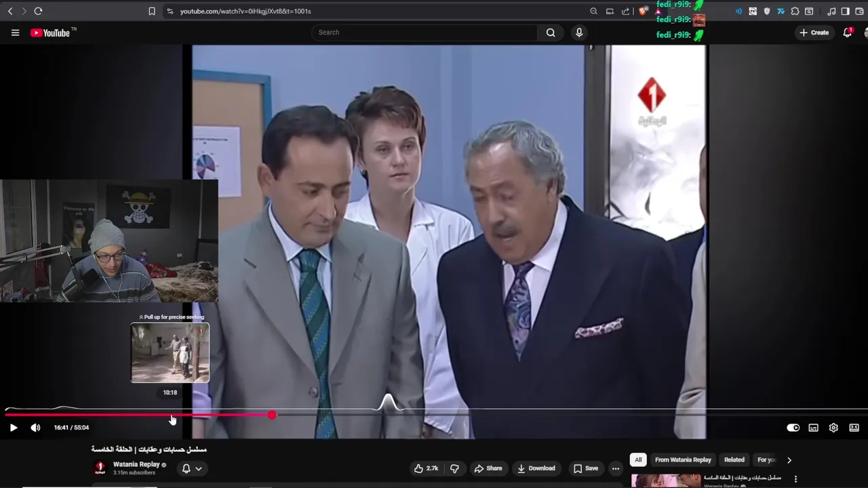
Task: Click the Create button
Action: [x=814, y=33]
